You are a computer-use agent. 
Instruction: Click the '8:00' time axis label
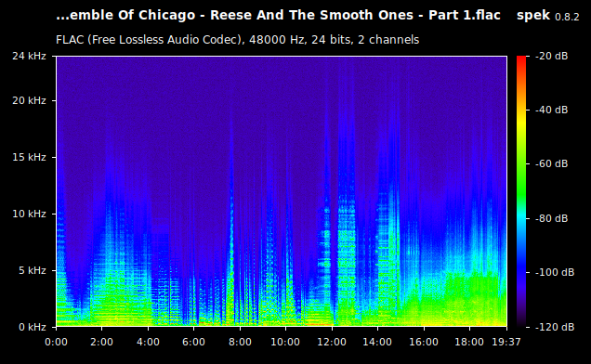pyautogui.click(x=240, y=342)
